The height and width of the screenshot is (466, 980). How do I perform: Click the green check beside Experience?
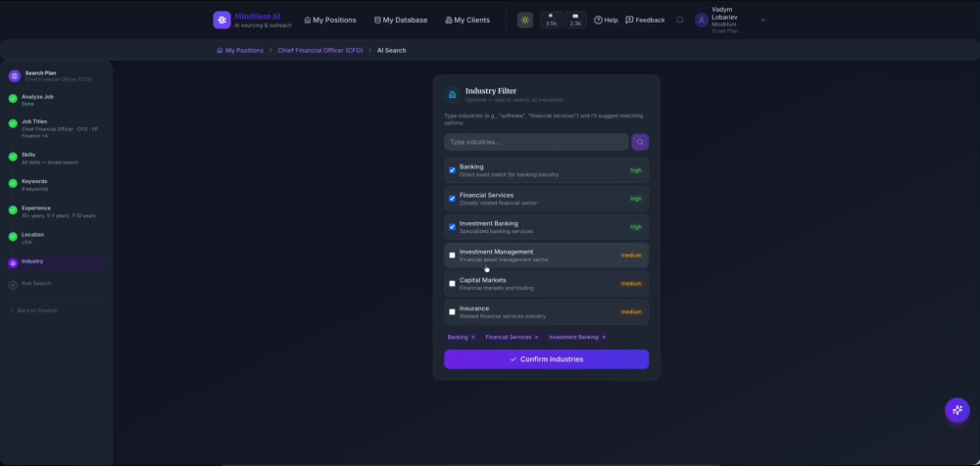13,210
